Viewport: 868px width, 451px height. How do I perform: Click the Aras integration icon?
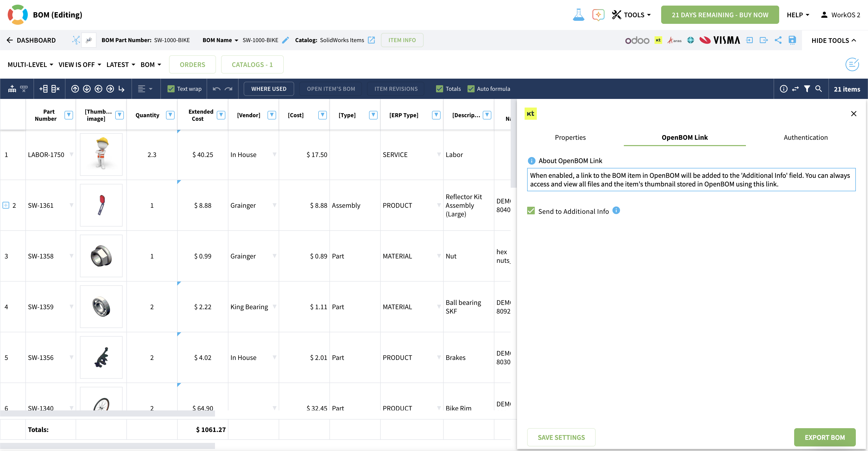click(x=674, y=40)
